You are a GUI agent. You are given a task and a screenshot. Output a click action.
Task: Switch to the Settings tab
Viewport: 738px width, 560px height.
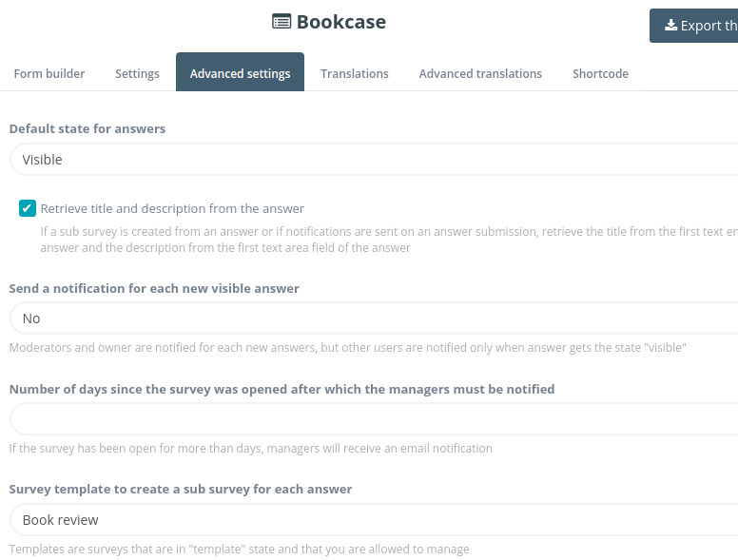tap(138, 74)
